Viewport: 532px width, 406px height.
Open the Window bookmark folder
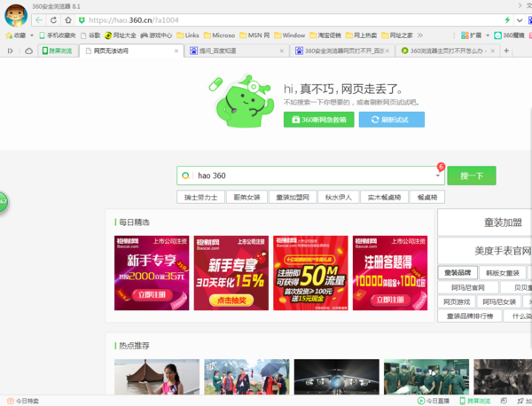(x=289, y=35)
